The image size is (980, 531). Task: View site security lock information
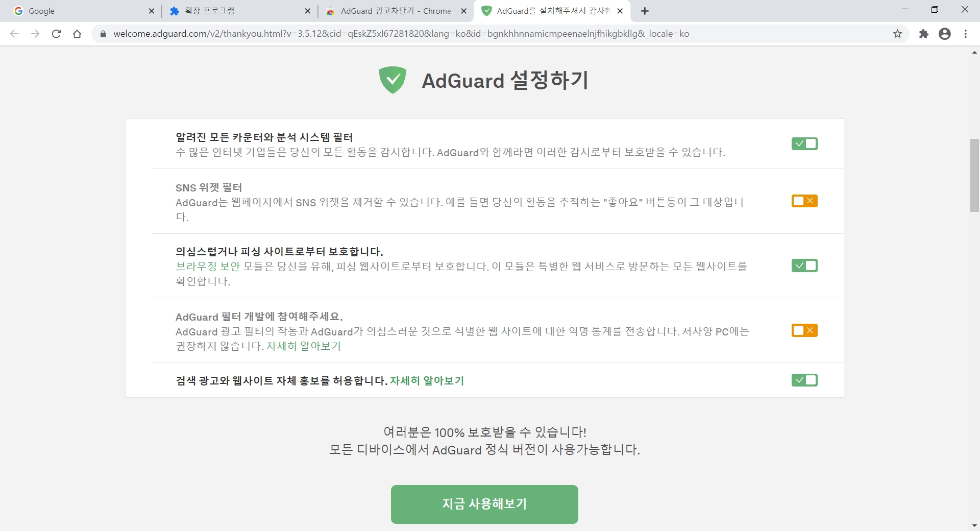point(103,34)
